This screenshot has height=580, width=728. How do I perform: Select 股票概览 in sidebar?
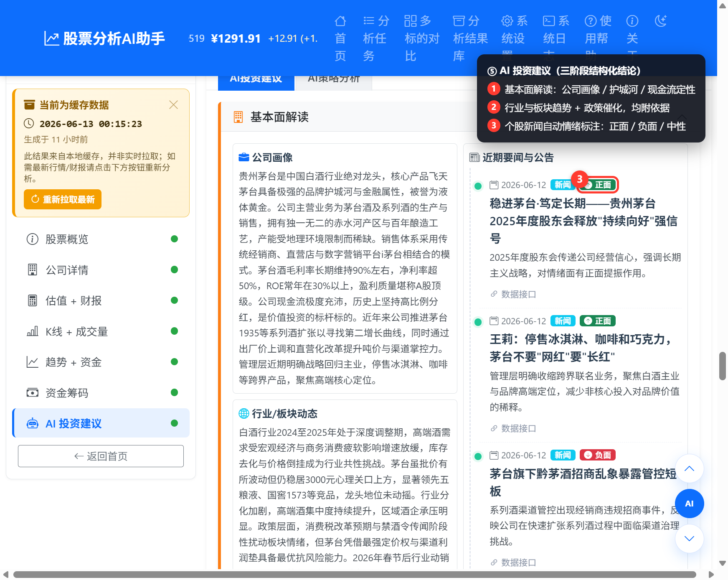coord(101,239)
